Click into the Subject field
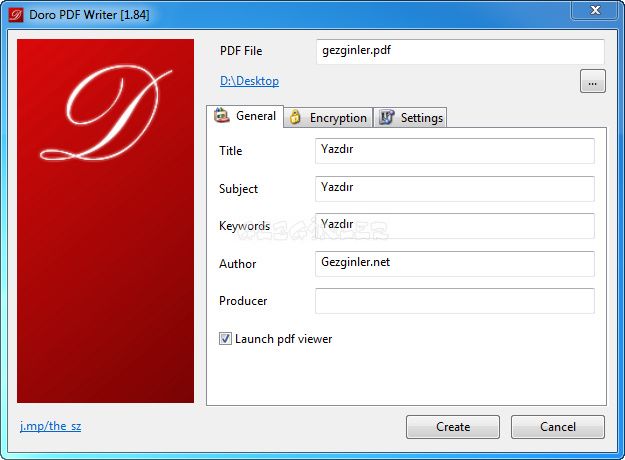The image size is (625, 460). [455, 189]
